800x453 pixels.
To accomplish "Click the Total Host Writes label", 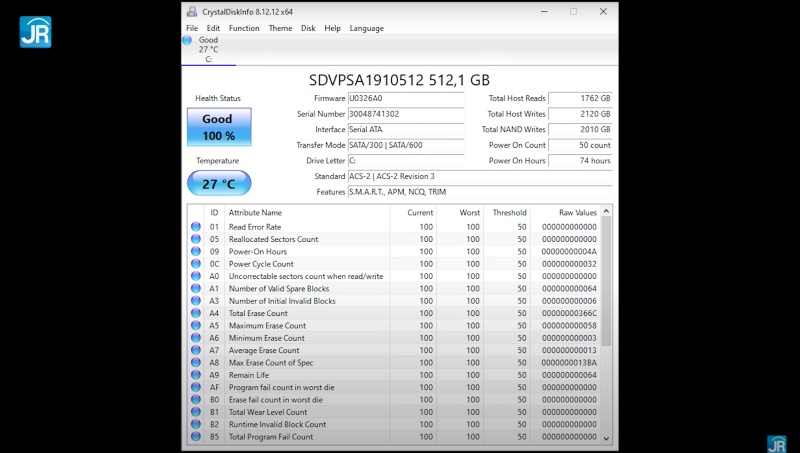I will (x=516, y=114).
